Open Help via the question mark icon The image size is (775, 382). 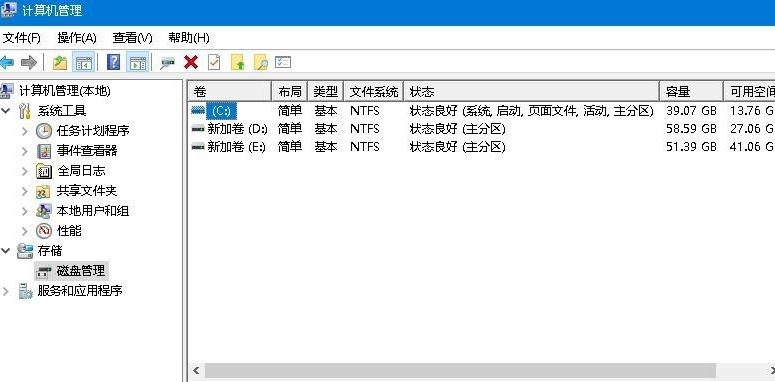point(113,62)
